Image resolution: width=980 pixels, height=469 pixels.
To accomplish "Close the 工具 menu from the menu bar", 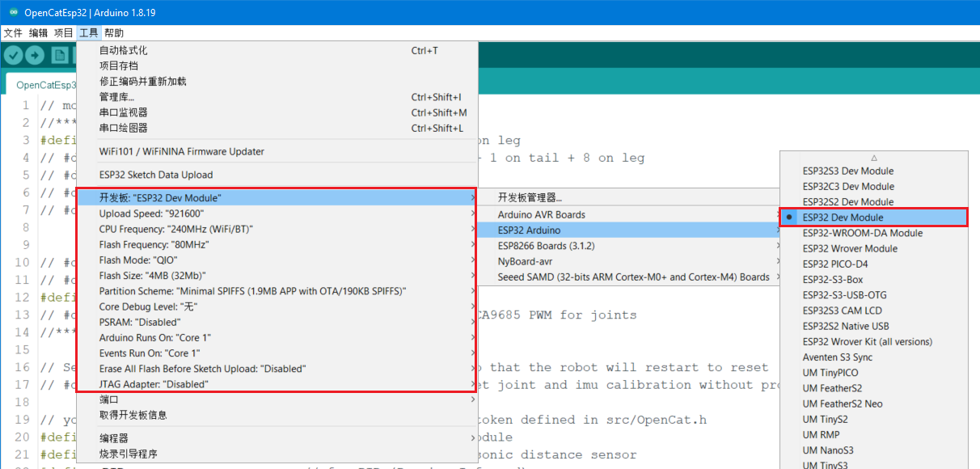I will (x=89, y=33).
